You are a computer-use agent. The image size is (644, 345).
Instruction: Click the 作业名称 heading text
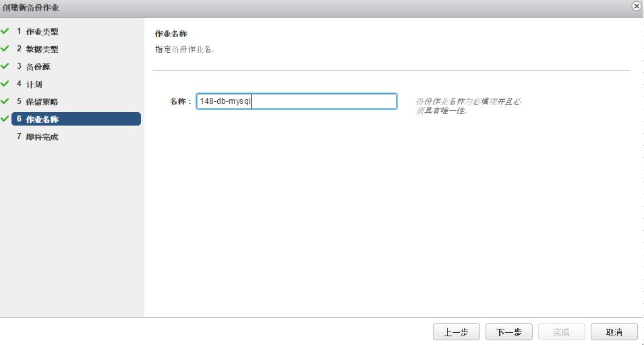(171, 34)
